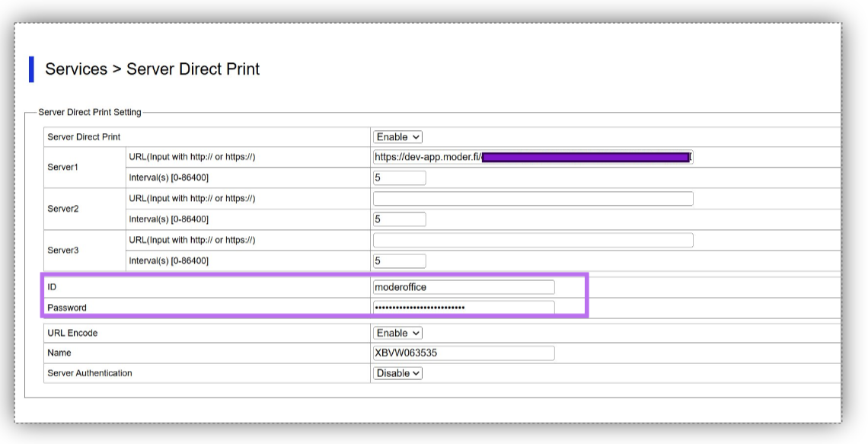868x444 pixels.
Task: Open the Server Authentication dropdown
Action: [x=397, y=373]
